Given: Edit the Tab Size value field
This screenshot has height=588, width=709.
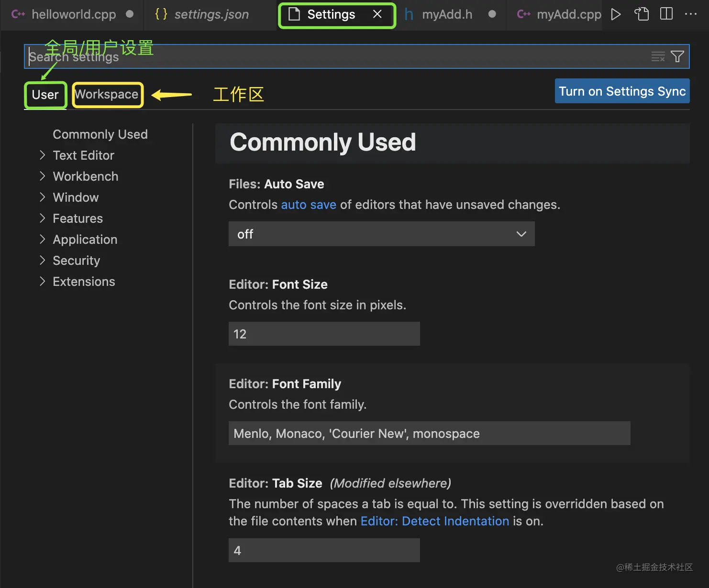Looking at the screenshot, I should click(x=324, y=550).
